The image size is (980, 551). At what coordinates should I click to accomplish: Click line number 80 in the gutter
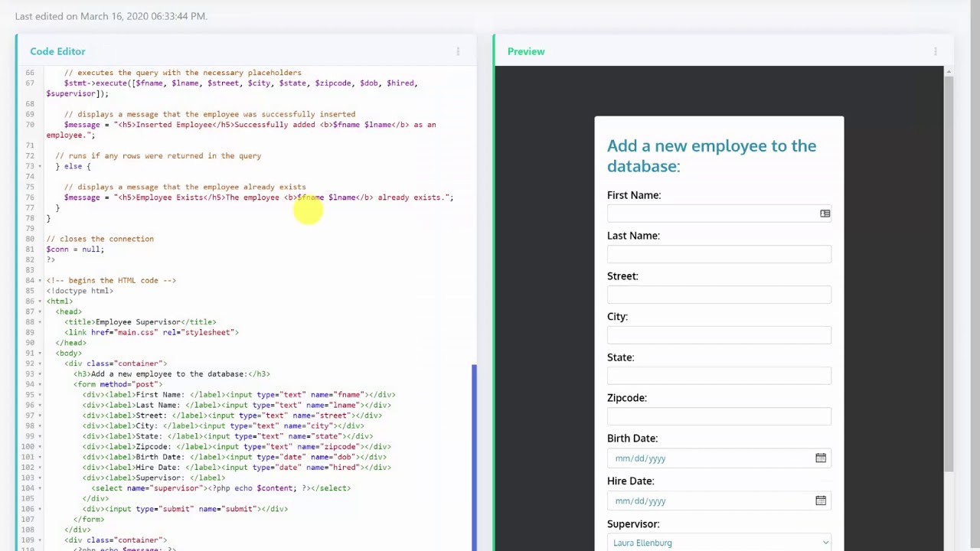click(29, 239)
